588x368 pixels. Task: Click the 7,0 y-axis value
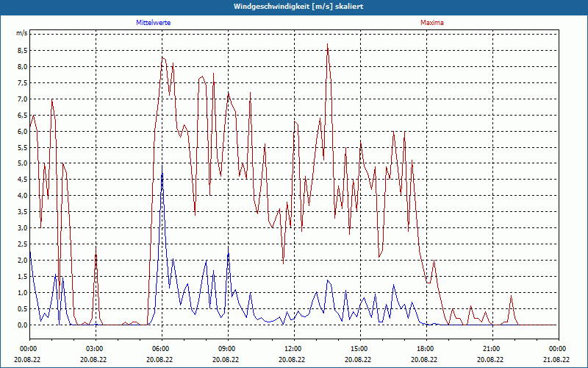tap(21, 99)
